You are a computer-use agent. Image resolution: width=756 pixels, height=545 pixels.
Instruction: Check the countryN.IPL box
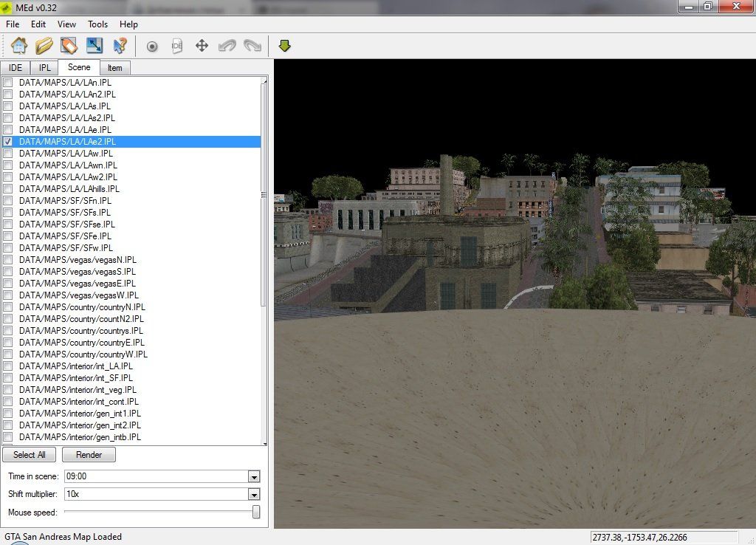(x=8, y=306)
